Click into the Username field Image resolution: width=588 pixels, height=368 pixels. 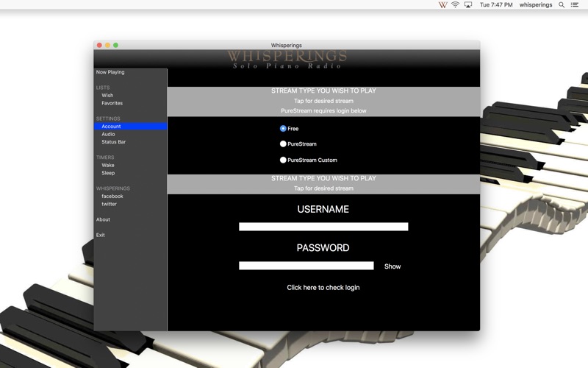pyautogui.click(x=323, y=227)
